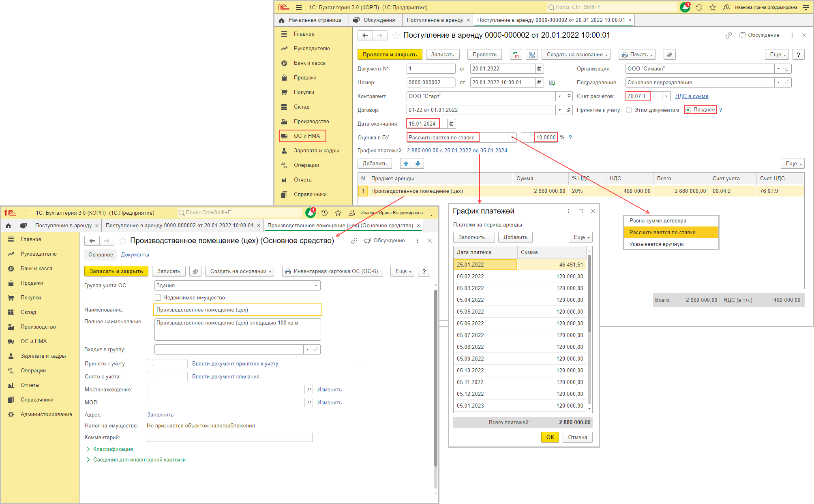The image size is (814, 504).
Task: Click notifications bell in bottom window header
Action: (x=311, y=213)
